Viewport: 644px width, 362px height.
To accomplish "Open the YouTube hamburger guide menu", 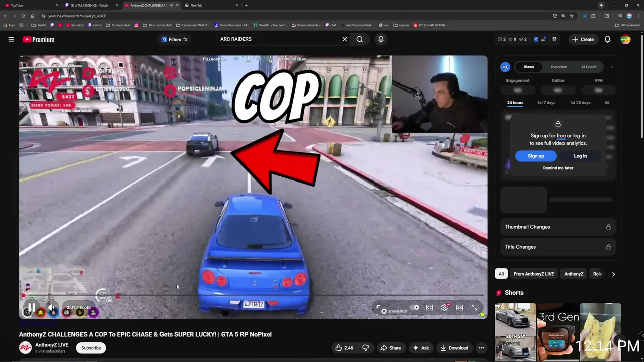I will 11,39.
